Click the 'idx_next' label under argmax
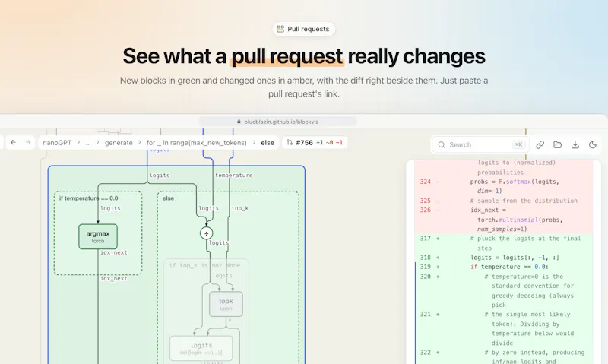 (x=113, y=252)
